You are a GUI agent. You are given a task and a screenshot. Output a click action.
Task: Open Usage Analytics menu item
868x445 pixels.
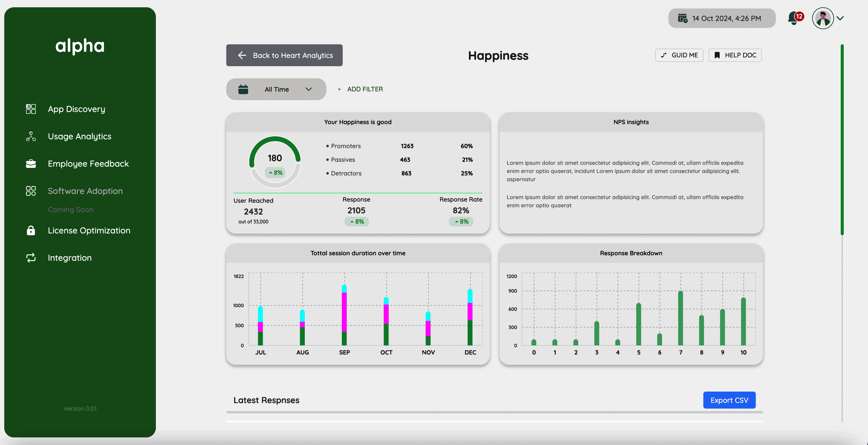pos(79,136)
